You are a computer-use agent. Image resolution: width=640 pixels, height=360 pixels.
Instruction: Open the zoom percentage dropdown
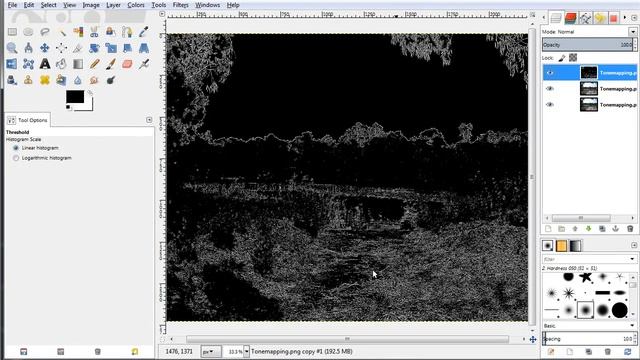click(x=247, y=351)
